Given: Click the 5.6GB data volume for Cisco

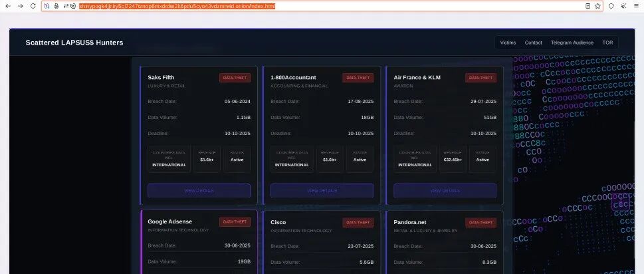Looking at the screenshot, I should (366, 262).
